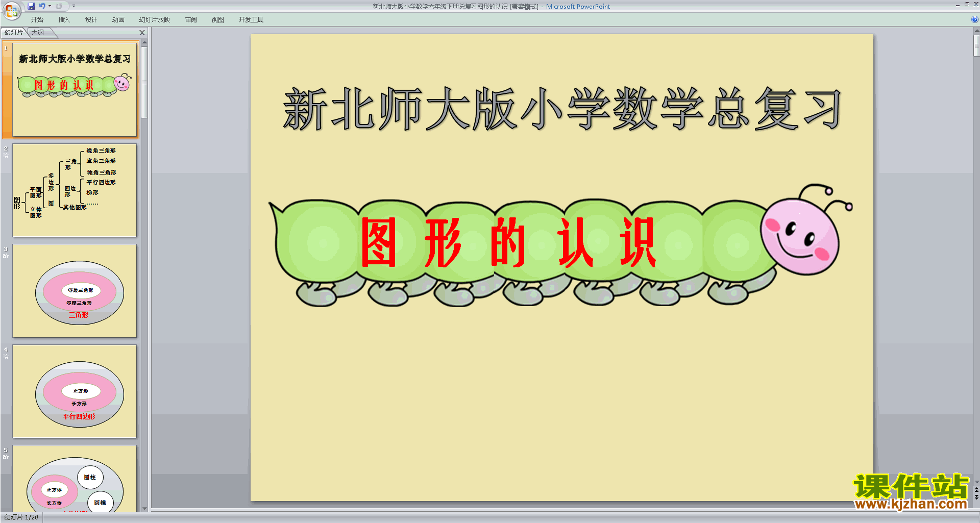Click the main slide vertical scrollbar thumb
Screen dimensions: 980x523
976,45
